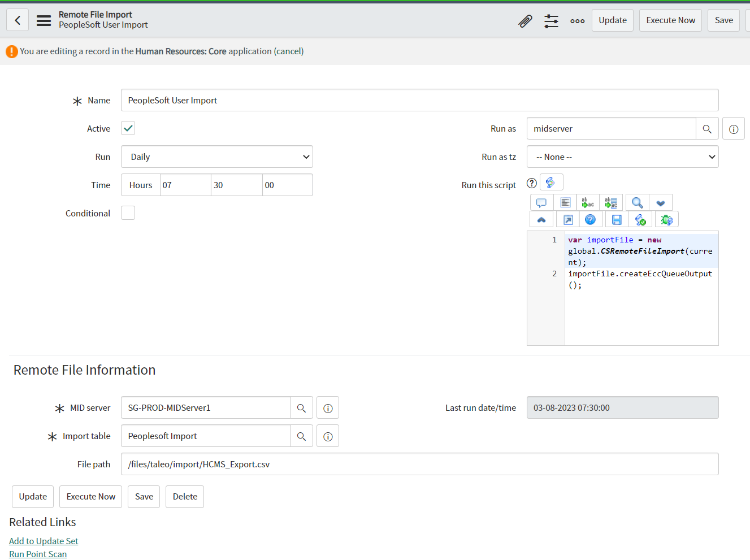Follow the Add to Update Set link
The width and height of the screenshot is (750, 560).
[x=44, y=541]
